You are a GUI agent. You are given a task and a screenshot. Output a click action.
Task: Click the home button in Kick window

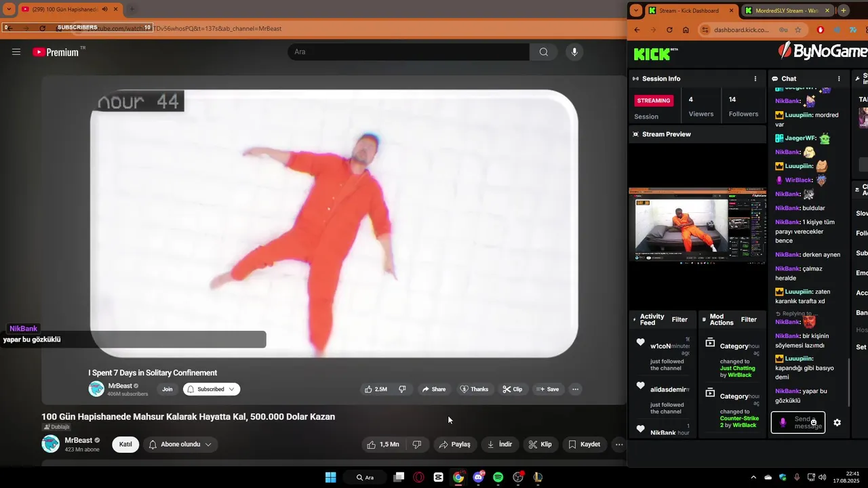686,30
